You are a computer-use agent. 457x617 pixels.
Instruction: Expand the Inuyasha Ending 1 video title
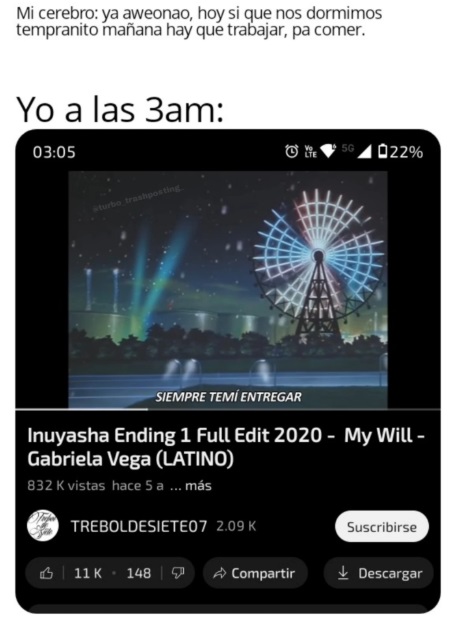coord(226,447)
